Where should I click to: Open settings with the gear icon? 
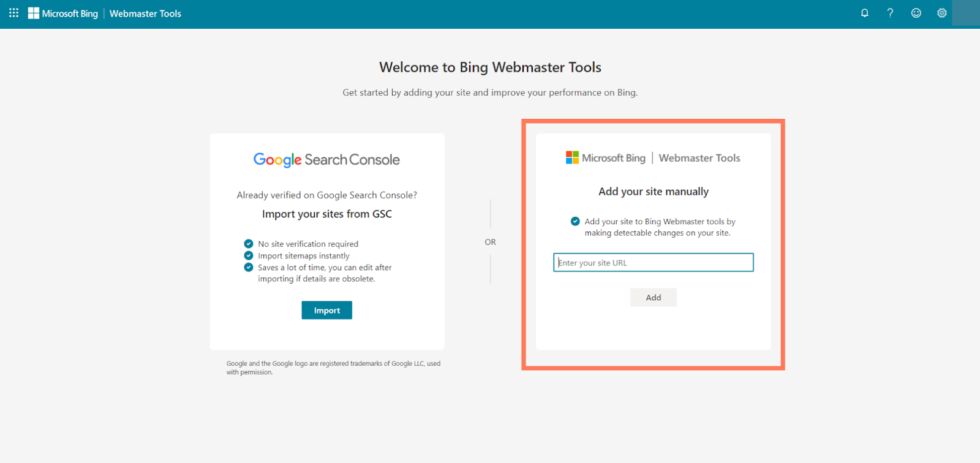tap(941, 13)
